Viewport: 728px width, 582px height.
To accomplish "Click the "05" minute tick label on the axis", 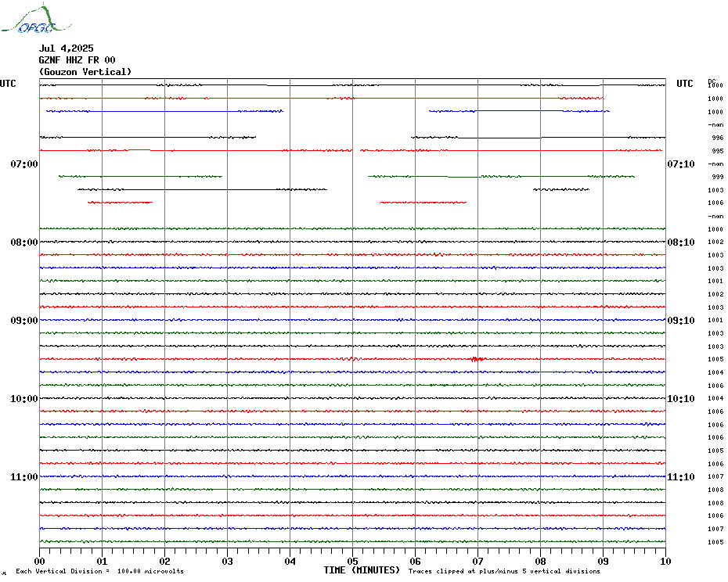I will 353,561.
